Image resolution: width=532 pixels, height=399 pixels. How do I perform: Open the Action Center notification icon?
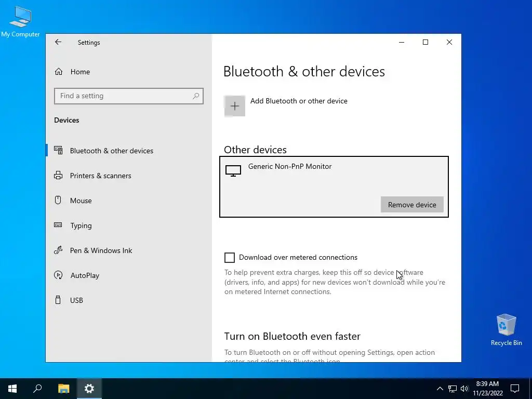pos(515,389)
